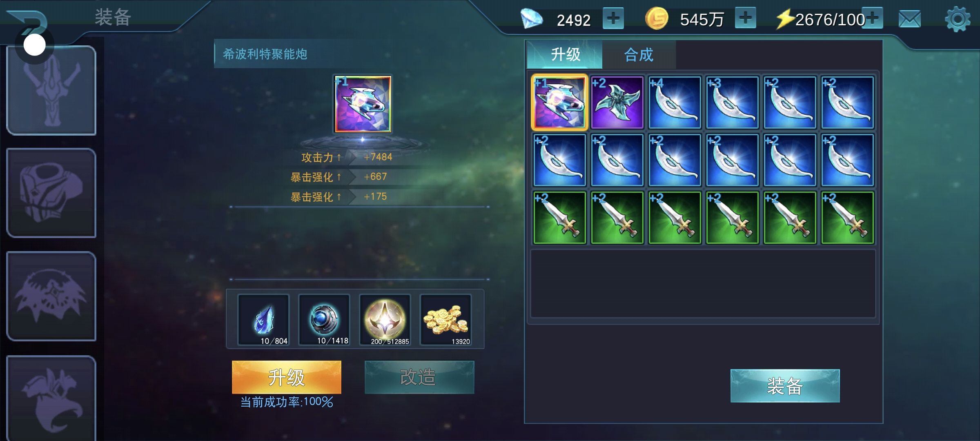Click the 装备 equip button
Viewport: 980px width, 441px height.
tap(785, 386)
